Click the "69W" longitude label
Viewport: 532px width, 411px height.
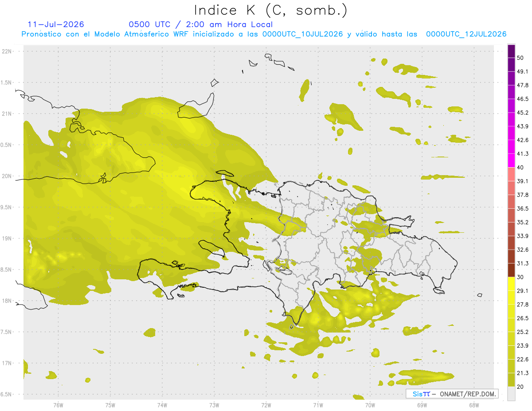422,405
